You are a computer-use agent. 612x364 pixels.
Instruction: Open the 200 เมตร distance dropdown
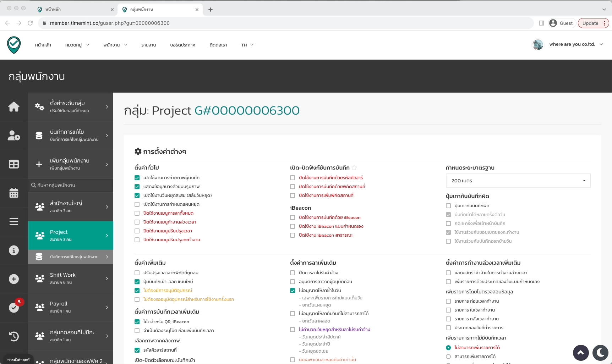coord(518,181)
